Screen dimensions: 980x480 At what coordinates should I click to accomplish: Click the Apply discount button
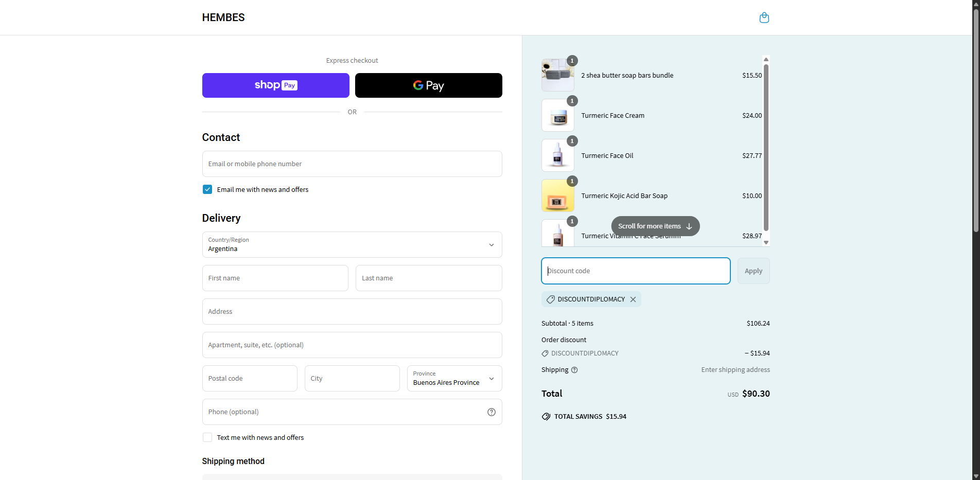pos(754,271)
